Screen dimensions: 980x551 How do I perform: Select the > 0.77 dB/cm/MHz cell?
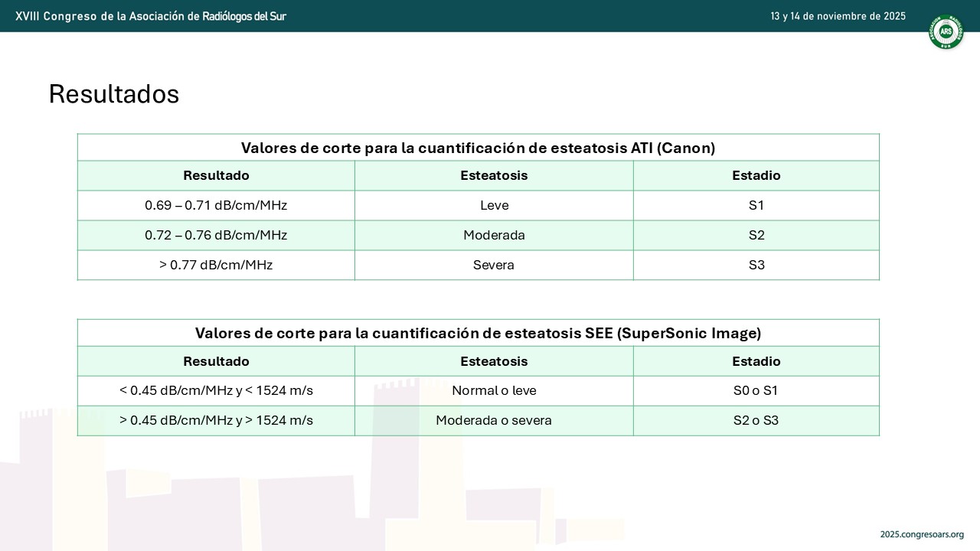coord(216,265)
